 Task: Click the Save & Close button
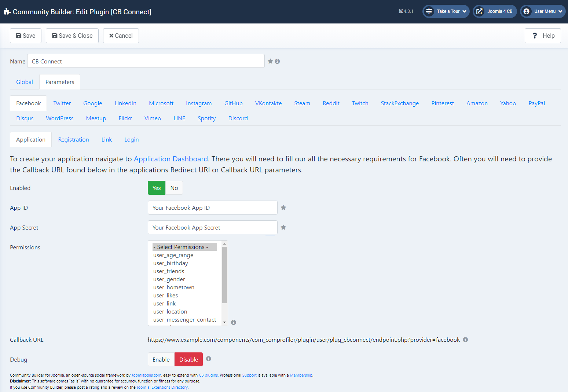[72, 36]
